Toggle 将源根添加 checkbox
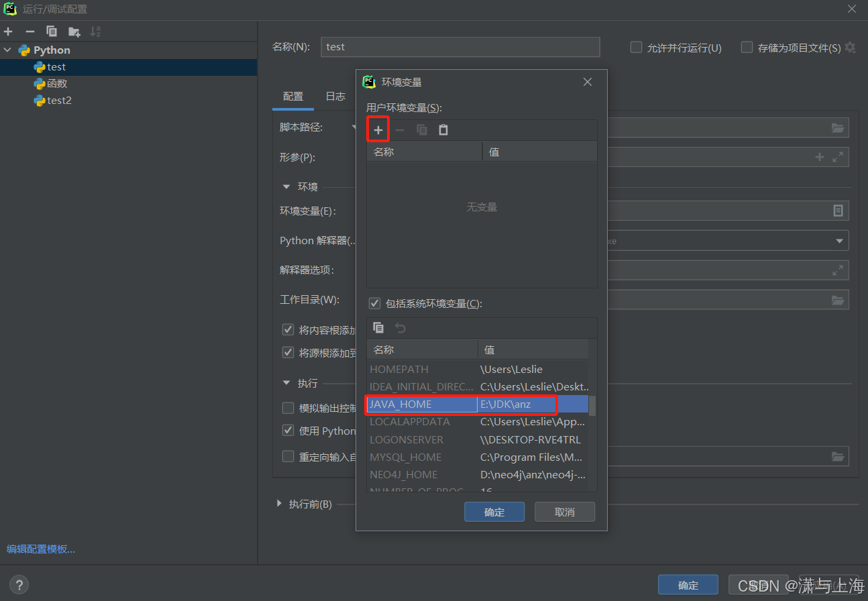Image resolution: width=868 pixels, height=601 pixels. click(288, 352)
